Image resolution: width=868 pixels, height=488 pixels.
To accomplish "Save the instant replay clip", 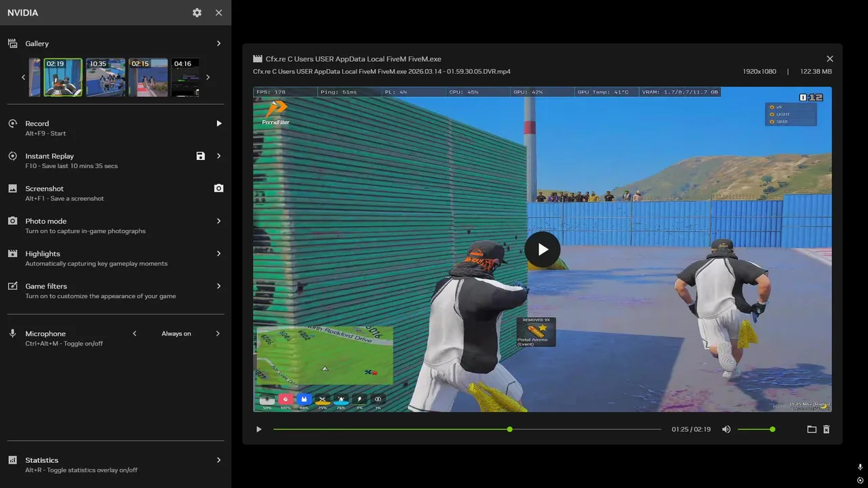I will coord(200,156).
